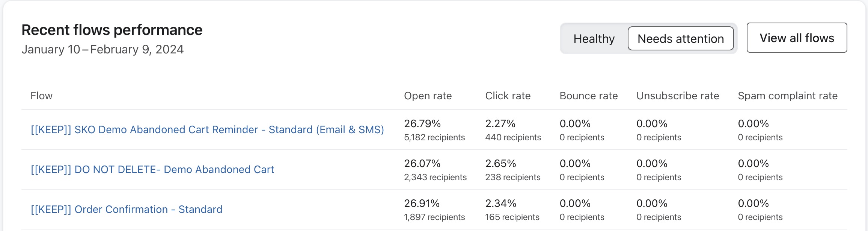Click the date range January 10 to February 9
868x231 pixels.
tap(102, 49)
